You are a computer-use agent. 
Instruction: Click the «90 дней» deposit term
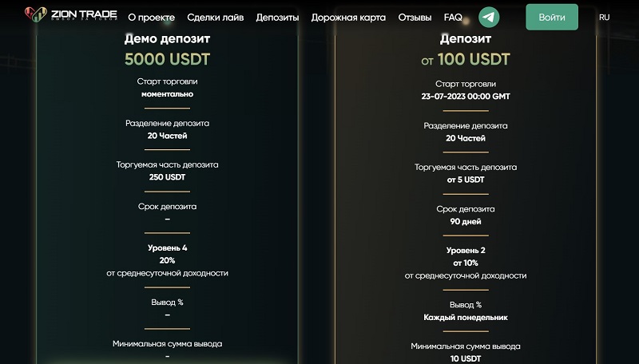click(x=466, y=221)
